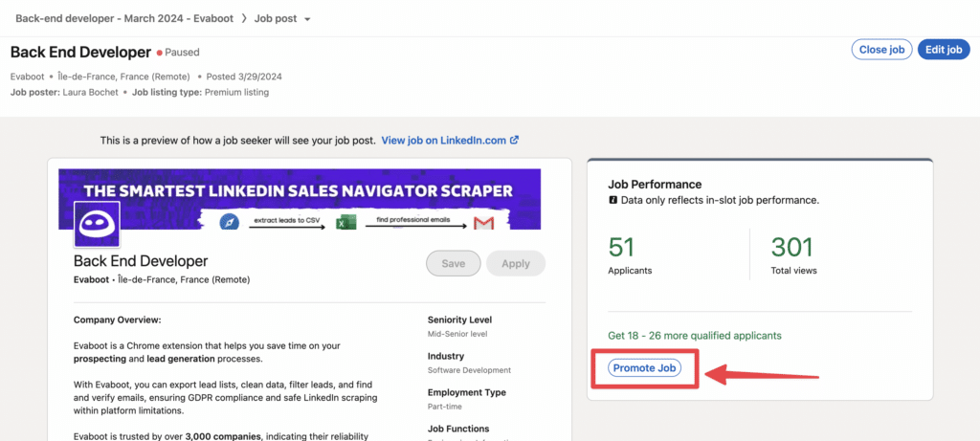Click the compass icon in the banner
This screenshot has height=441, width=980.
click(230, 222)
